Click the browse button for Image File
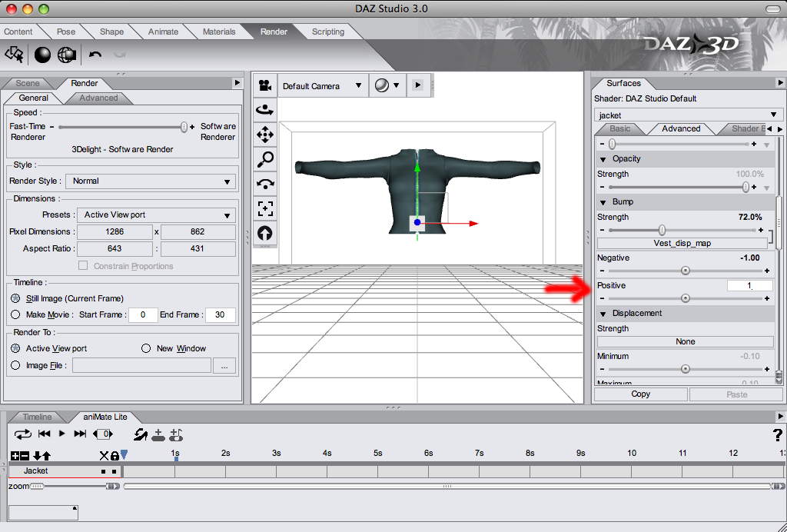Image resolution: width=787 pixels, height=532 pixels. pos(224,366)
